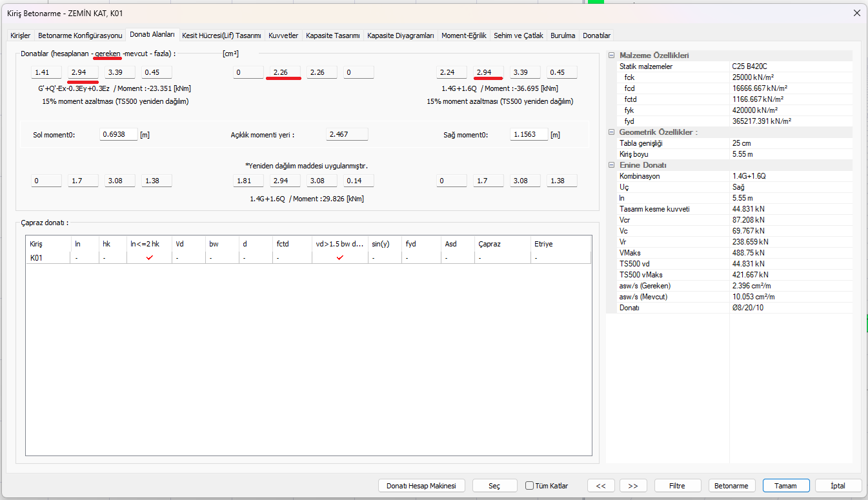
Task: Click the Kiriş column header
Action: pyautogui.click(x=48, y=244)
